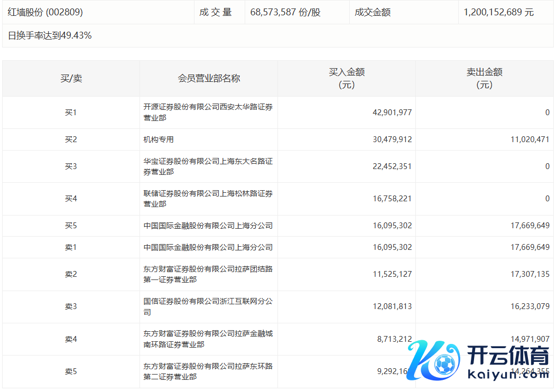Click the 日换手率达到49.43% notice text

(50, 36)
